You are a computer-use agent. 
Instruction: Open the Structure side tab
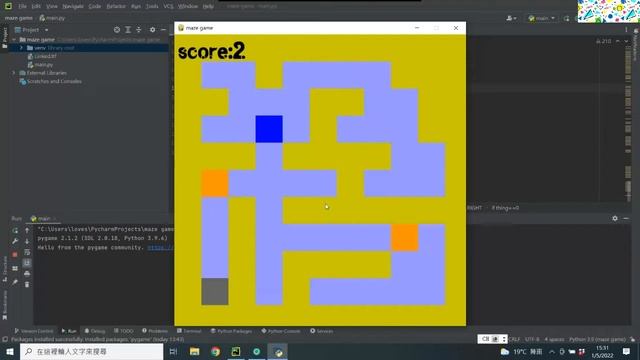point(5,269)
